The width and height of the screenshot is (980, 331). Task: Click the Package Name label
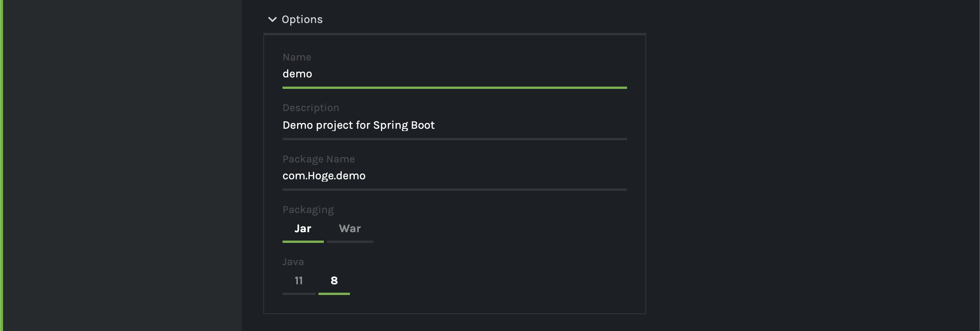(x=318, y=159)
